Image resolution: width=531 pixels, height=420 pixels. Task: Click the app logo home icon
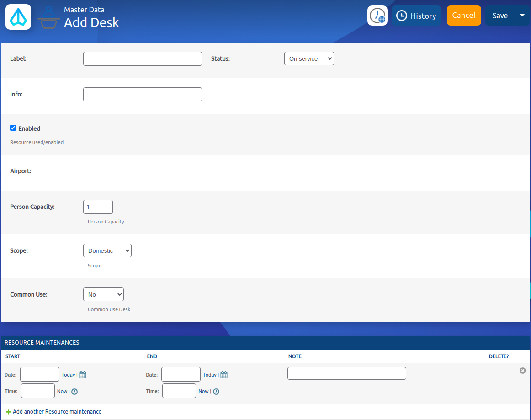pos(18,17)
